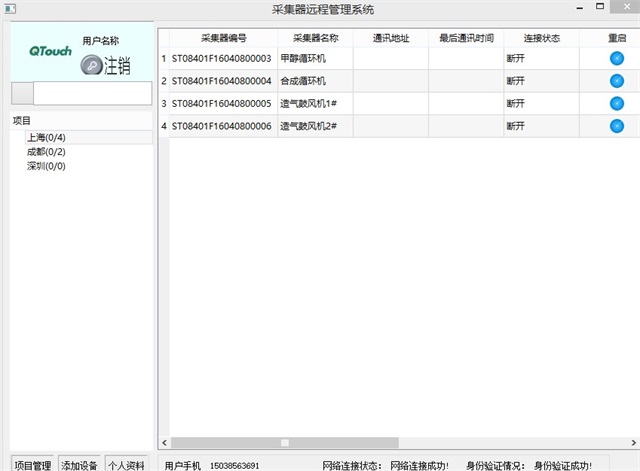
Task: Restart collector 造气鼓风机2# via blue icon
Action: pos(617,126)
